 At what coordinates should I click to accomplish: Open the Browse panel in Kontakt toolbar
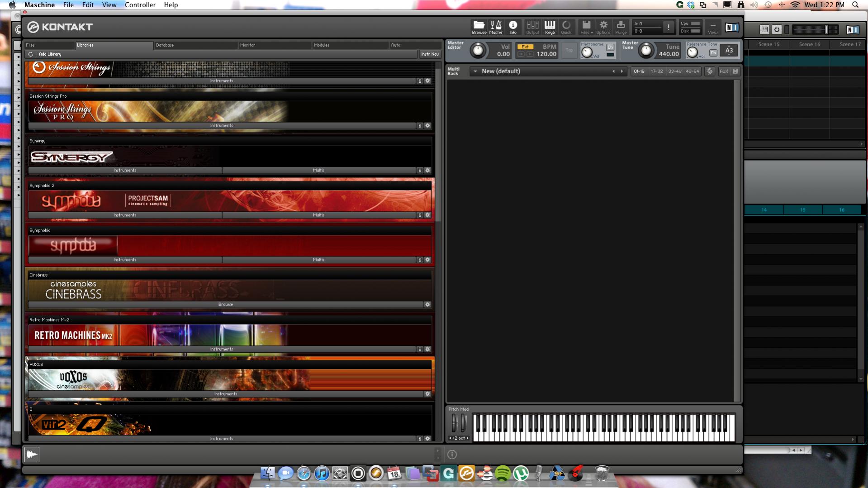[479, 27]
